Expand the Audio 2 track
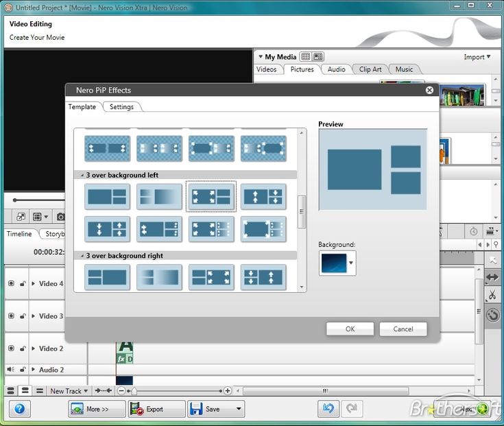504x426 pixels. click(33, 370)
